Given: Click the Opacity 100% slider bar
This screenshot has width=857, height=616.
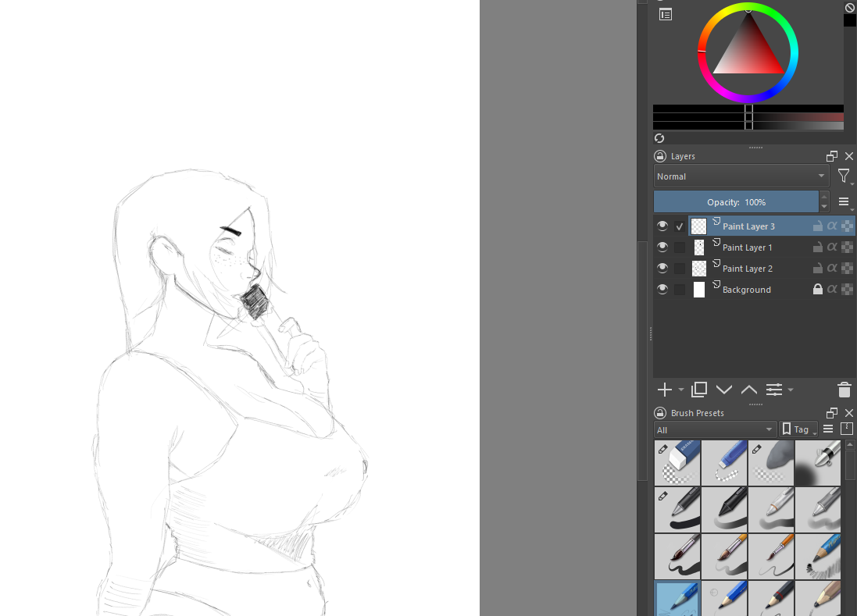Looking at the screenshot, I should [x=736, y=202].
